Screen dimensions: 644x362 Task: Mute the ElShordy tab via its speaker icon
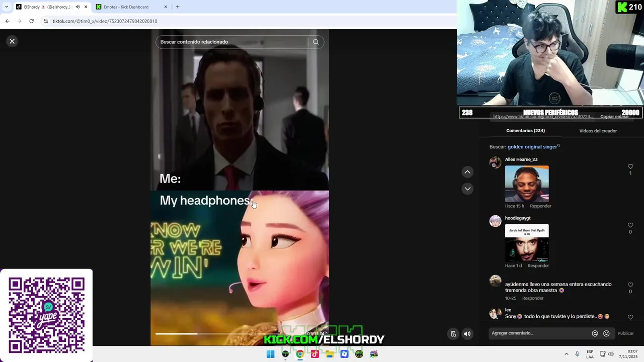tap(77, 7)
